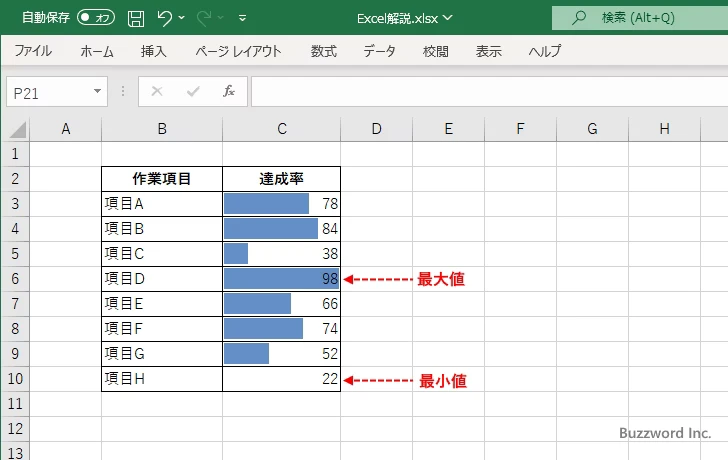Select column H header
This screenshot has width=728, height=460.
[x=664, y=129]
